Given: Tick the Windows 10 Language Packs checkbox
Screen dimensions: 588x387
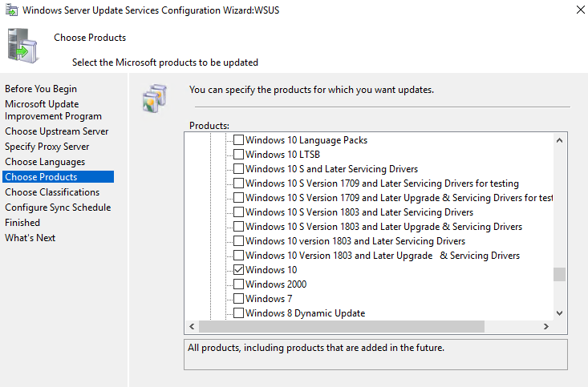Looking at the screenshot, I should tap(238, 140).
